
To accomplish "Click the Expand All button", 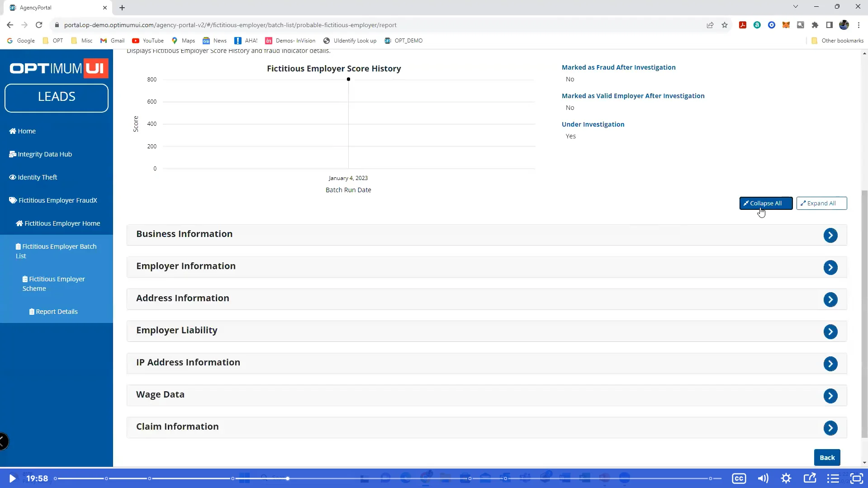I will pos(821,203).
